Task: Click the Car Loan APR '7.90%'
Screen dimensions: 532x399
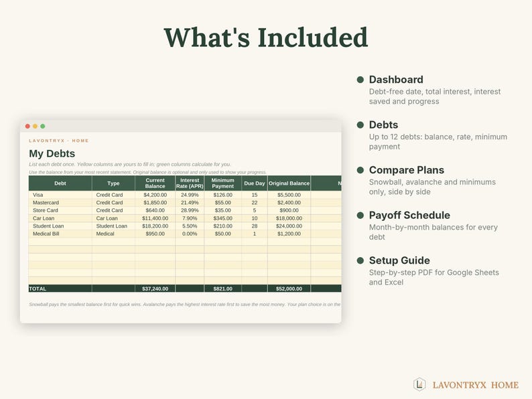Action: 190,218
